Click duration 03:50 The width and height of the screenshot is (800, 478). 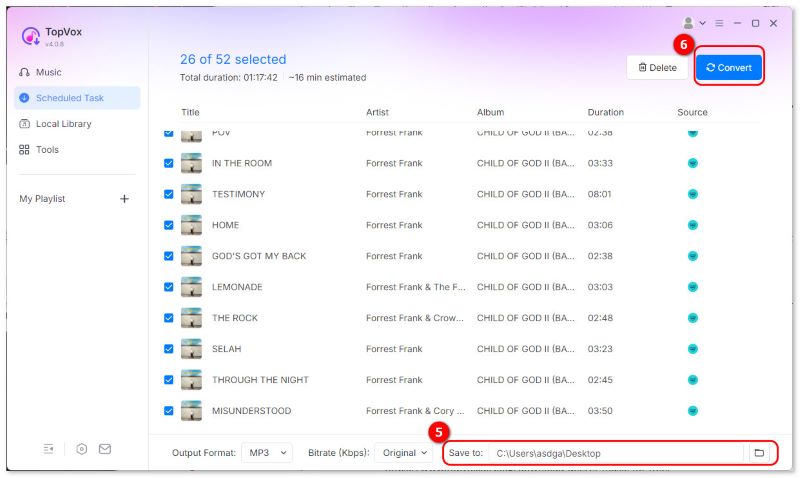pos(600,411)
